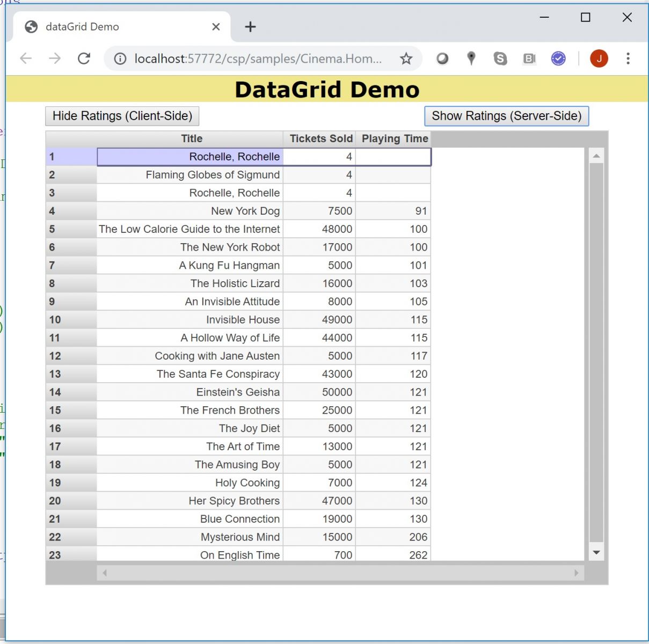Select the cell 'Invisible House'

tap(190, 320)
